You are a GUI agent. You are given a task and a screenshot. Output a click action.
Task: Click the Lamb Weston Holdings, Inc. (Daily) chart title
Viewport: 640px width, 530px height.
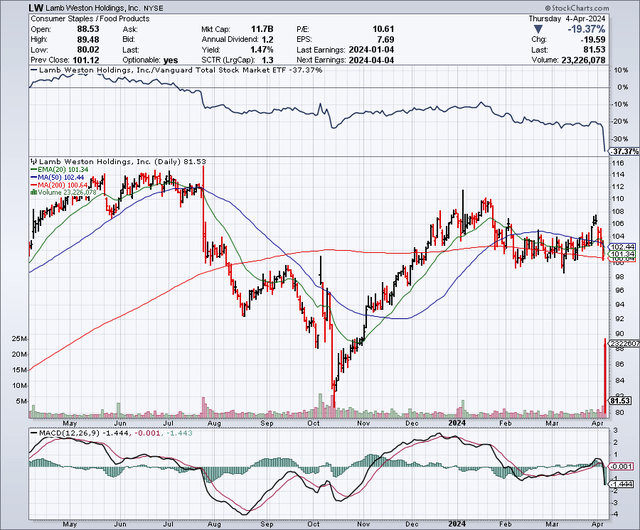coord(122,162)
